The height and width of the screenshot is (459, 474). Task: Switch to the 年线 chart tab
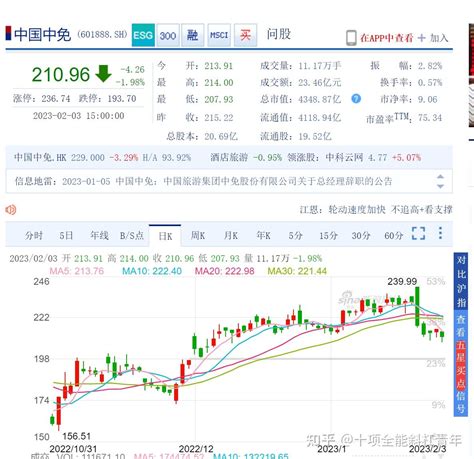click(99, 236)
